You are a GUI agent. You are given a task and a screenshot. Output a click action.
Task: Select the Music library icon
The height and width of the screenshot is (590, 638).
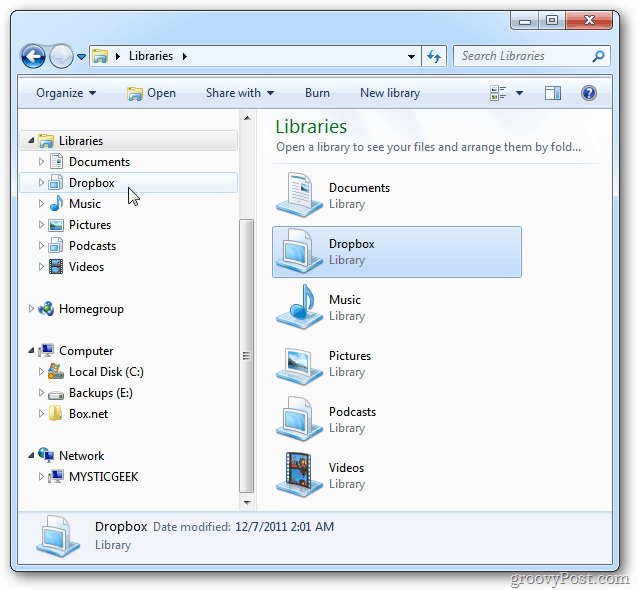point(299,307)
